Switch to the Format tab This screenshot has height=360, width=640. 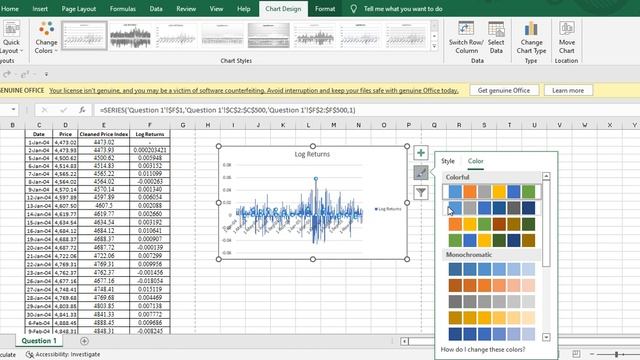[x=325, y=9]
